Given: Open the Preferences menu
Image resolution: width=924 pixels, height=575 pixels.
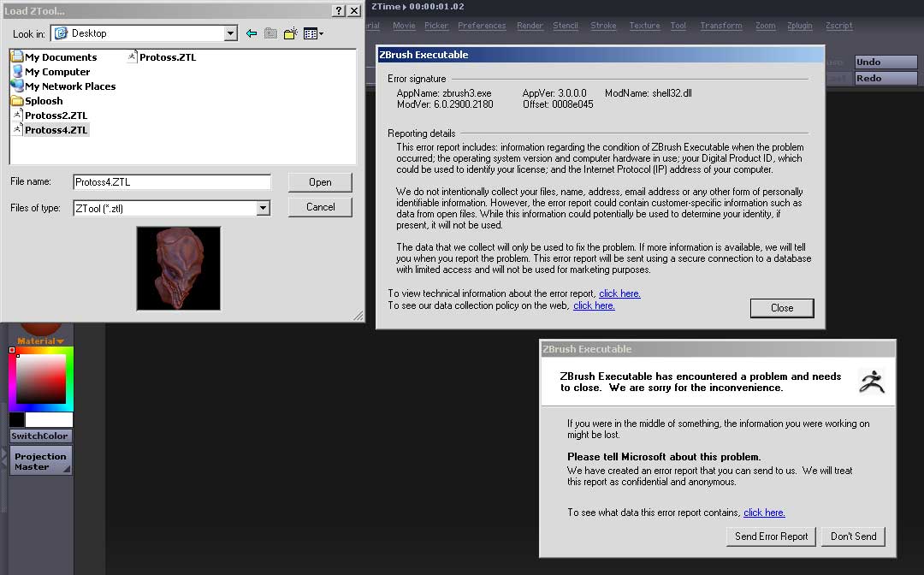Looking at the screenshot, I should (482, 26).
